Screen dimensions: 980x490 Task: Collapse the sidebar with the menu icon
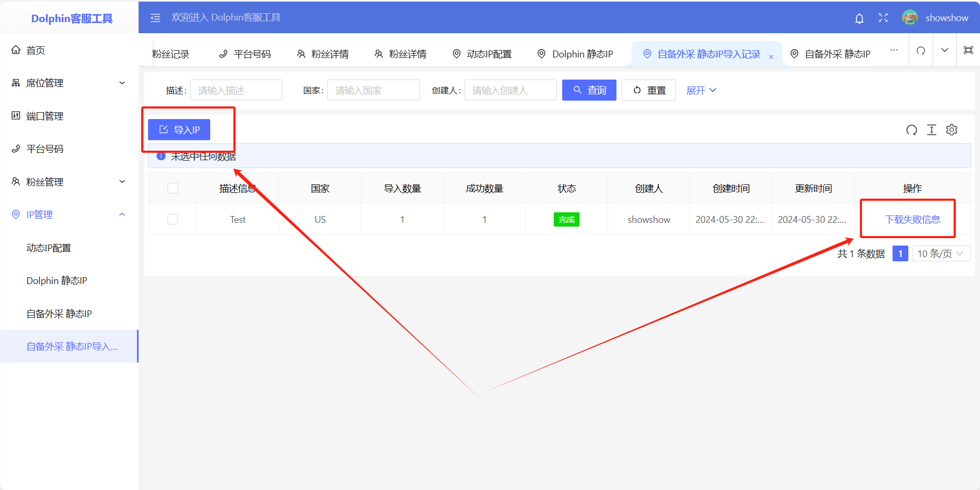click(x=155, y=18)
